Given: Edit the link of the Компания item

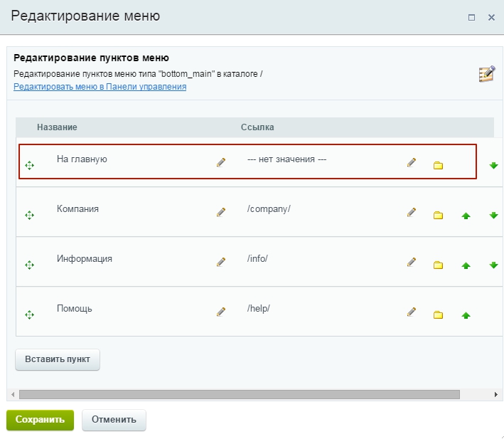Looking at the screenshot, I should 411,212.
